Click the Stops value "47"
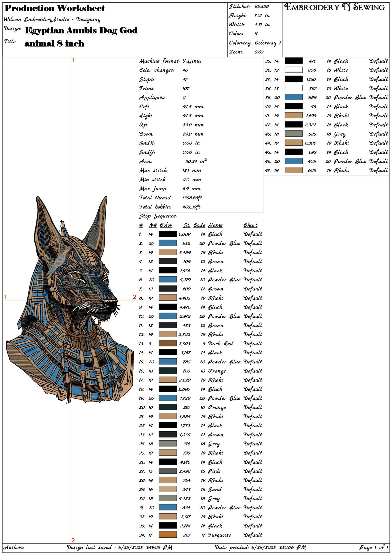Viewport: 392px width, 555px height. 185,79
